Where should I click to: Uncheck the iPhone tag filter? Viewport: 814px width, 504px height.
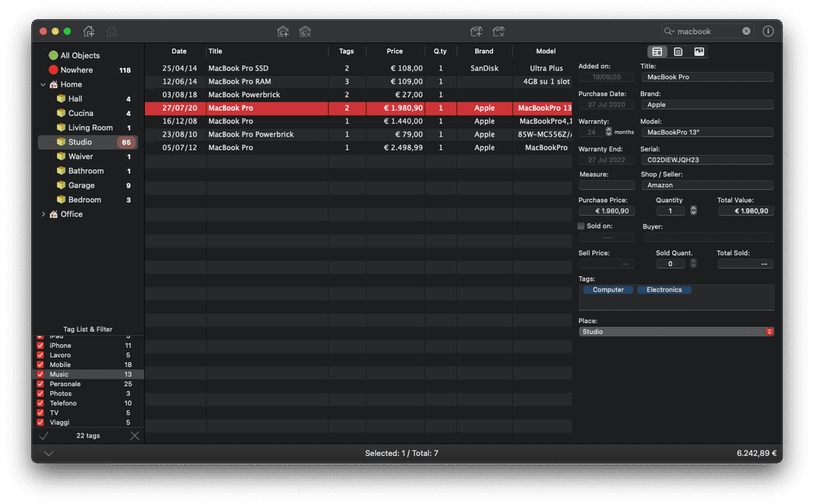click(x=40, y=345)
